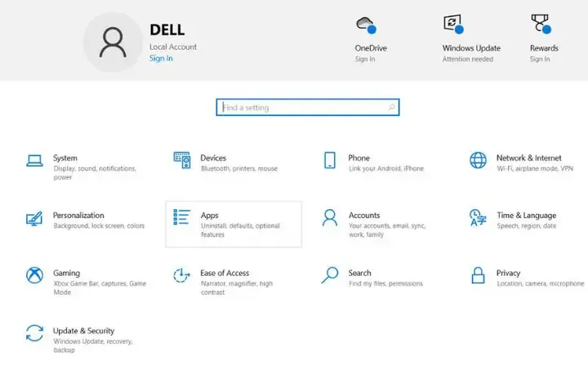
Task: Focus the Find a setting search box
Action: [x=302, y=108]
